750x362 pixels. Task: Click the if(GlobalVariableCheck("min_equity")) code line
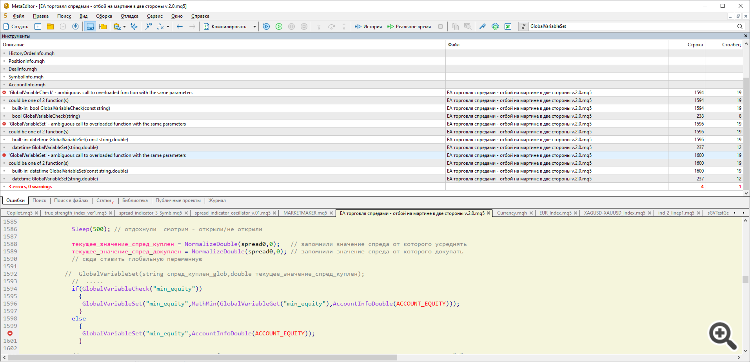coord(137,289)
